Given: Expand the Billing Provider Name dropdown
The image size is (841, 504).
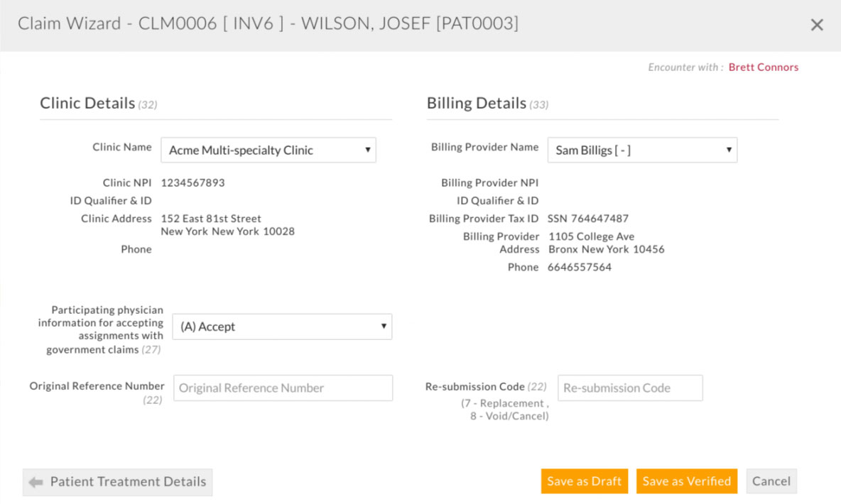Looking at the screenshot, I should point(642,150).
